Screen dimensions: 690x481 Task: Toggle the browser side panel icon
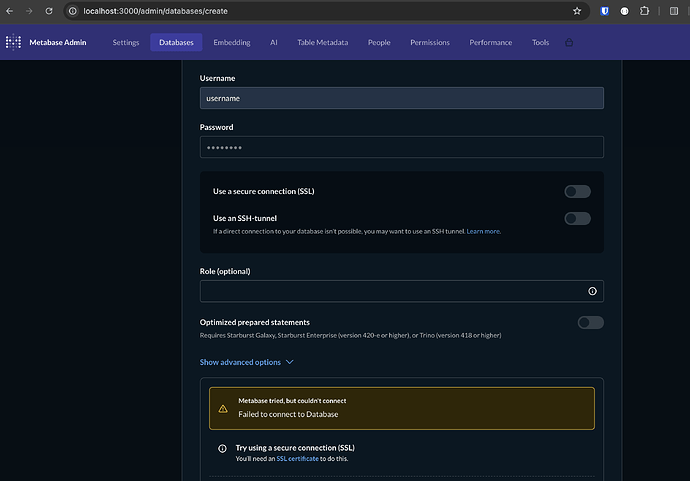(674, 11)
